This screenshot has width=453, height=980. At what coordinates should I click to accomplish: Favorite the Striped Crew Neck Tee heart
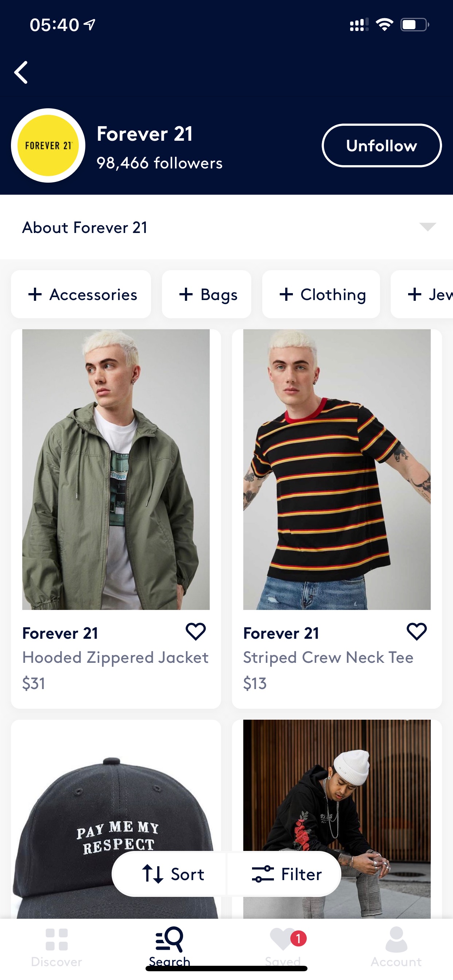pos(417,631)
